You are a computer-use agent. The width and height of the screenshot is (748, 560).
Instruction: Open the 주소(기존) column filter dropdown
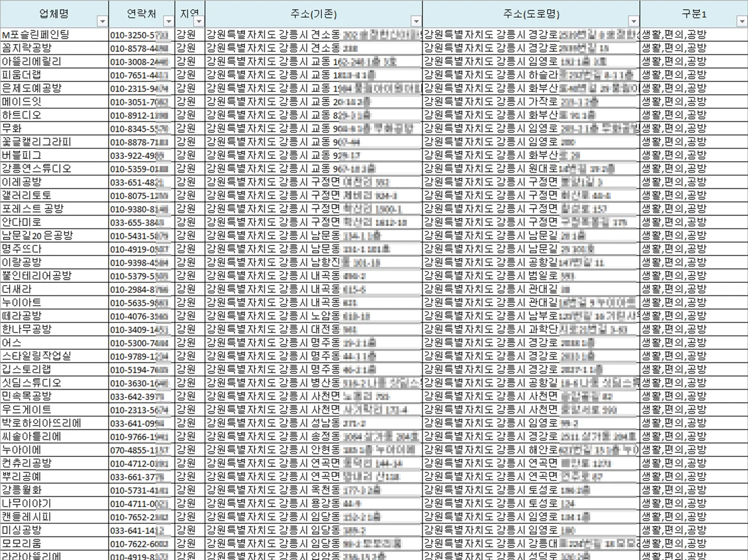416,21
